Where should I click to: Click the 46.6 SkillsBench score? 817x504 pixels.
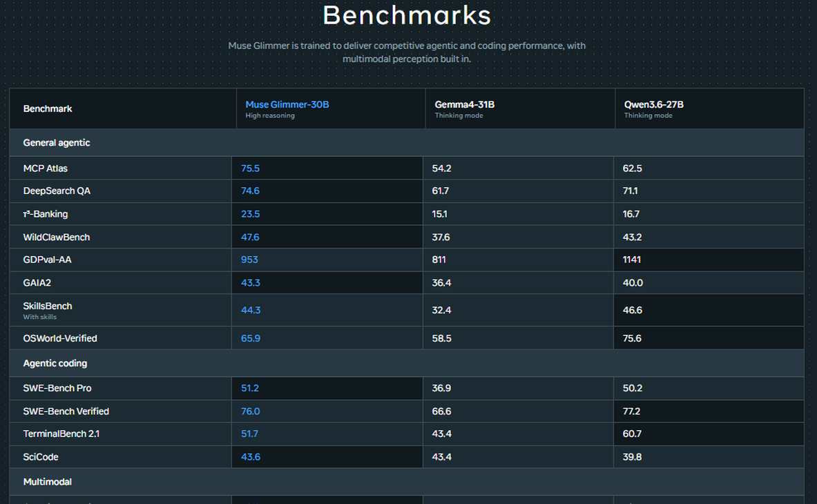632,310
